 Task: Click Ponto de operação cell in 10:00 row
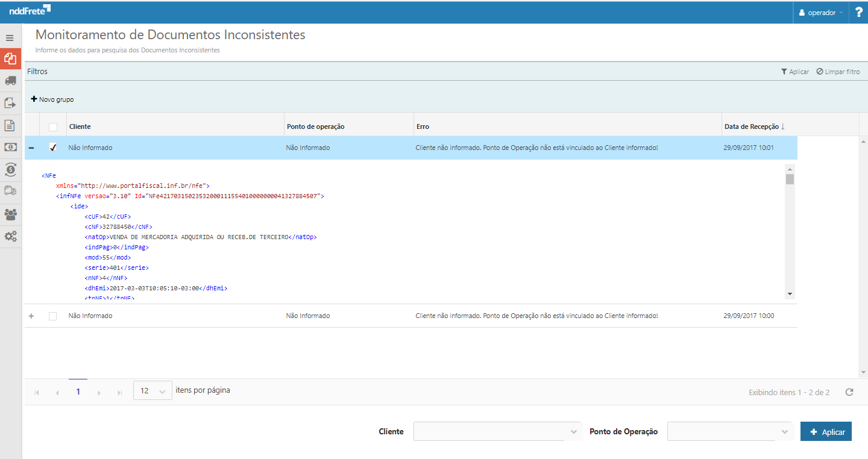[308, 316]
